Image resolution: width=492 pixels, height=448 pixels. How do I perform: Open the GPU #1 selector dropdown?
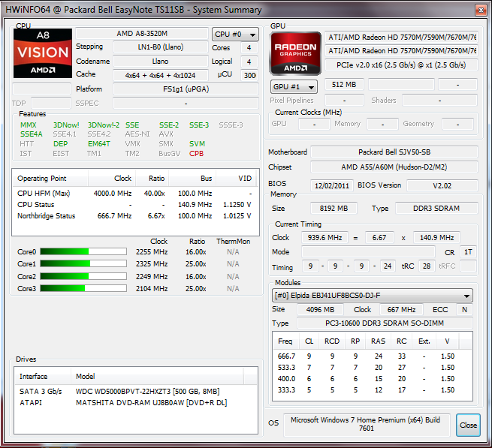[294, 87]
